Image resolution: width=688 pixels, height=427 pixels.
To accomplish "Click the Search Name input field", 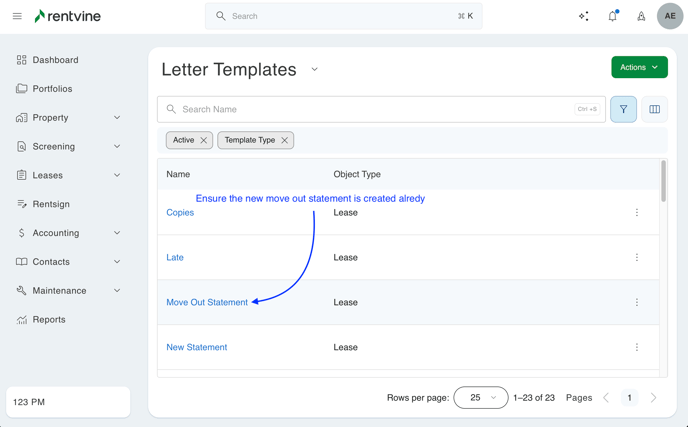I will pyautogui.click(x=370, y=109).
